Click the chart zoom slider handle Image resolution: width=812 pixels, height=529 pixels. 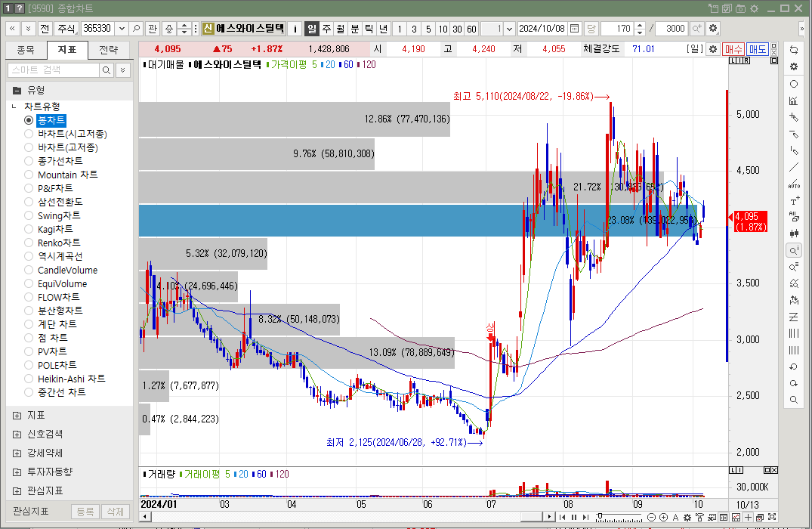tap(600, 516)
